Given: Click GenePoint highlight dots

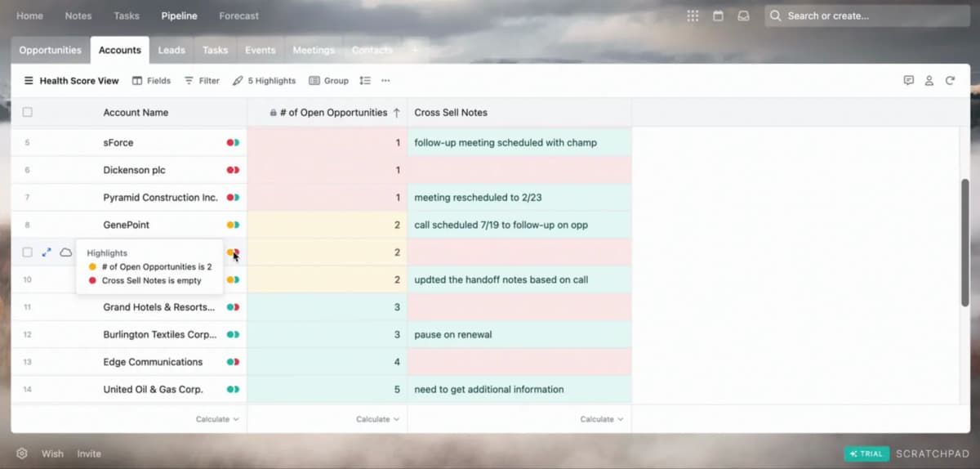Looking at the screenshot, I should 233,225.
